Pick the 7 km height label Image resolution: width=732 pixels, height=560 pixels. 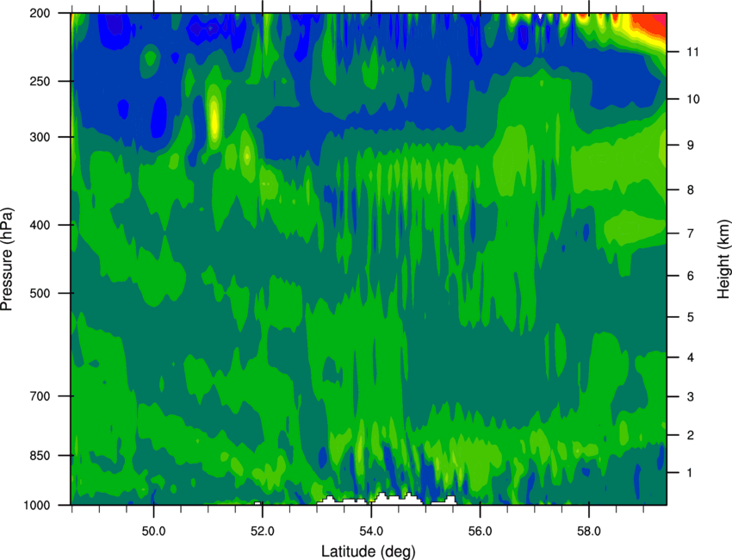point(691,233)
